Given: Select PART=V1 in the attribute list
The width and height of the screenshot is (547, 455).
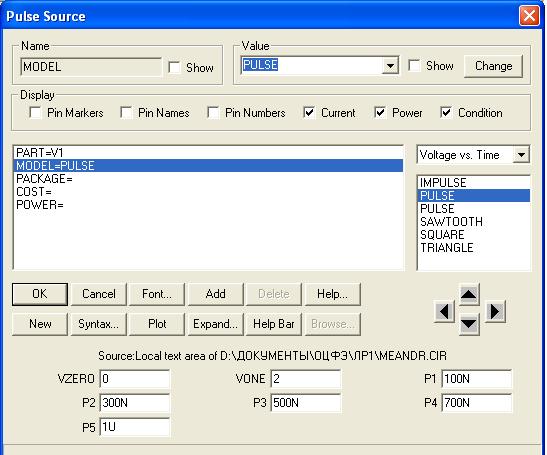Looking at the screenshot, I should [x=208, y=153].
